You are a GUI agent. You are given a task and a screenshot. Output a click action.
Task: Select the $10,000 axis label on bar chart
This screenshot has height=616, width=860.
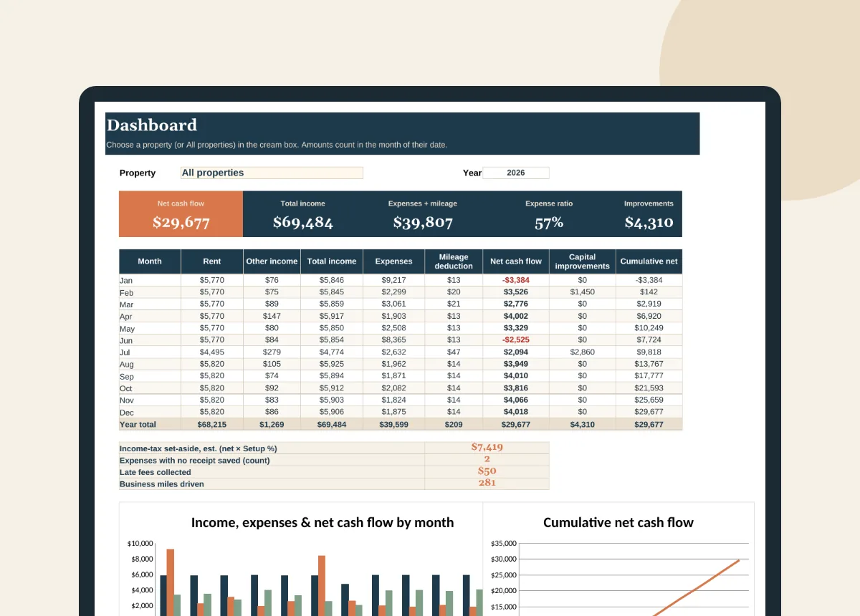(x=140, y=544)
